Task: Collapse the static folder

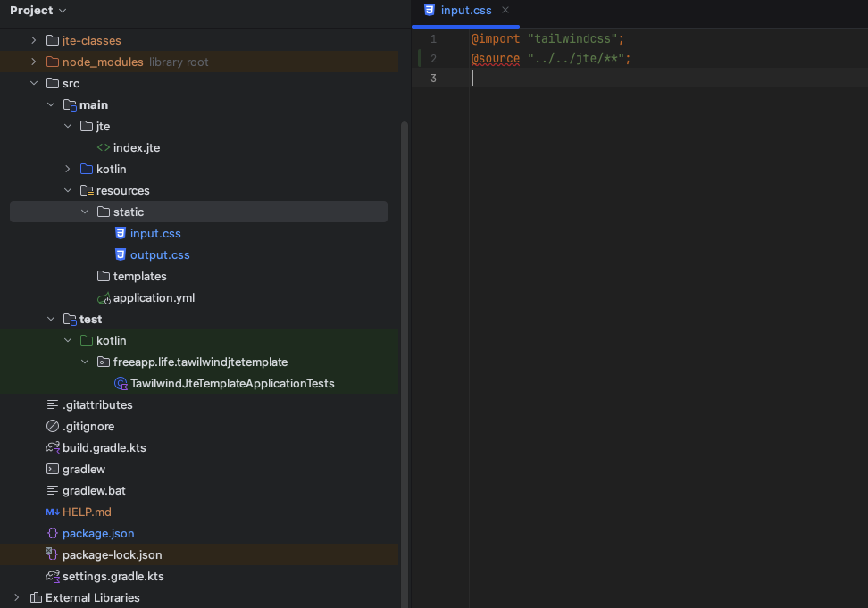Action: [85, 212]
